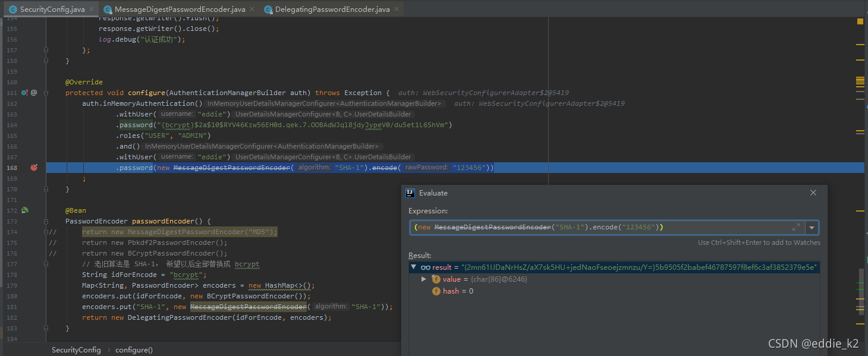The image size is (868, 356).
Task: Close the DelegatingPasswordEncoder.java tab
Action: pyautogui.click(x=397, y=10)
